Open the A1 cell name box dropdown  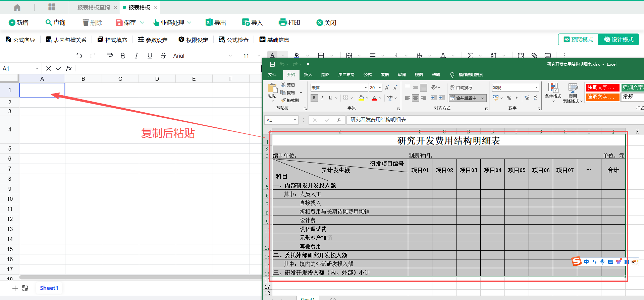(37, 68)
